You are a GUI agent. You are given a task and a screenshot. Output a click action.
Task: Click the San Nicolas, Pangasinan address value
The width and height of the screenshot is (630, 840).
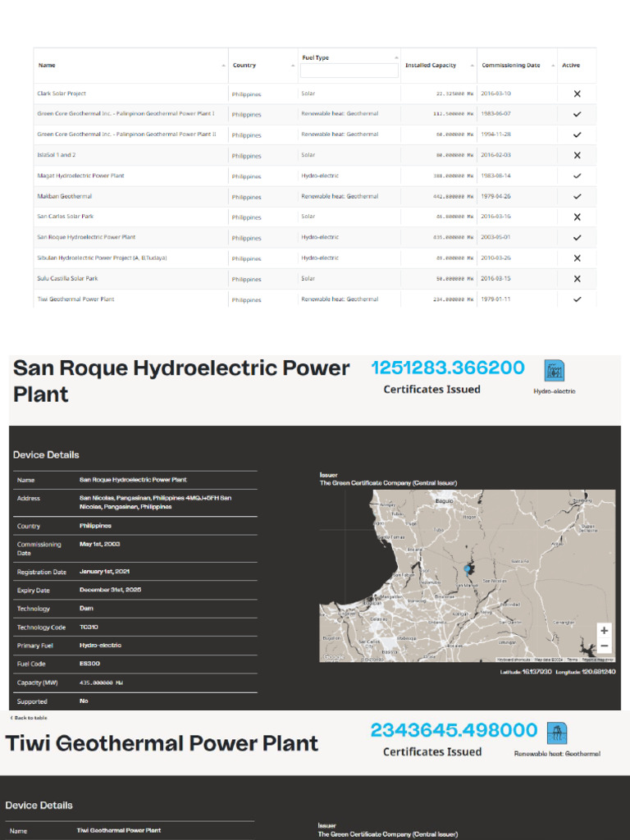pyautogui.click(x=155, y=503)
